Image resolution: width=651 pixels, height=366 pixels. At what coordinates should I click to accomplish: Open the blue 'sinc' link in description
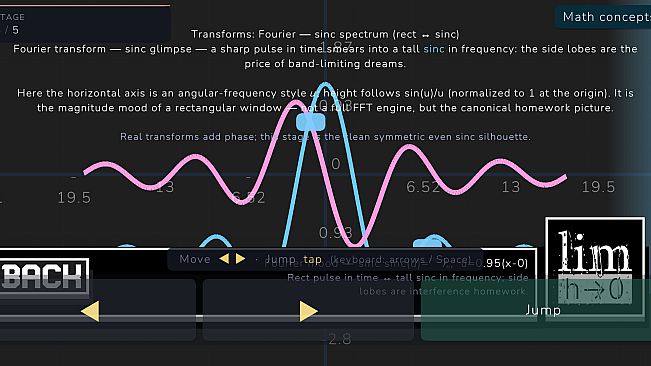click(433, 49)
